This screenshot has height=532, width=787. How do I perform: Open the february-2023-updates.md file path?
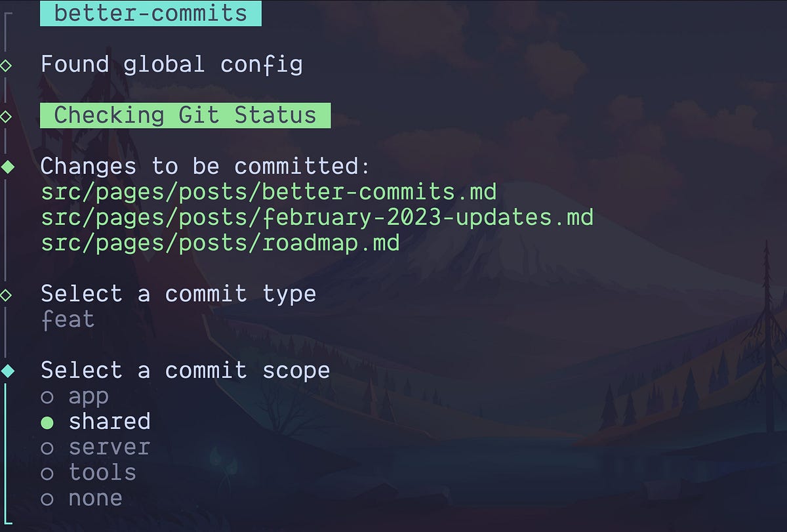[317, 218]
